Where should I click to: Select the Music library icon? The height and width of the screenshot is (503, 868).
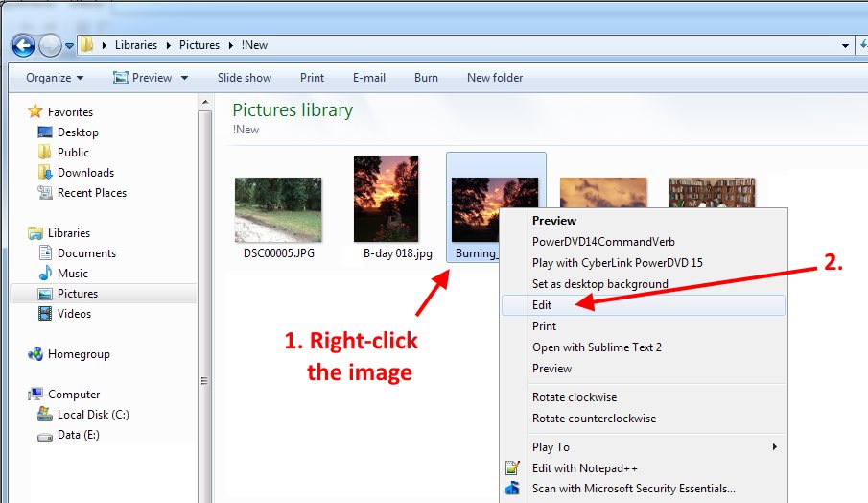point(44,274)
